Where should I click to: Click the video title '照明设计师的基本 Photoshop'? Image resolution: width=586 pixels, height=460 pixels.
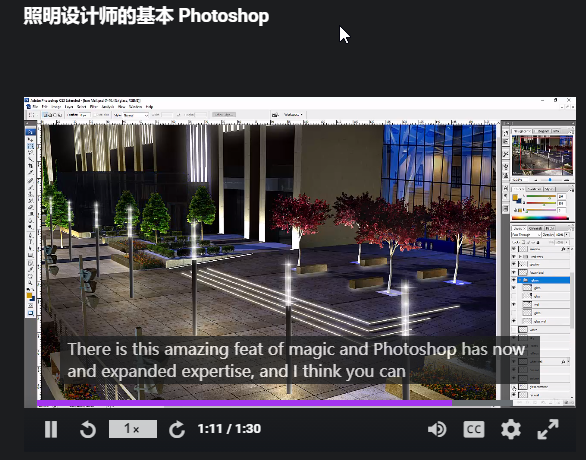[146, 16]
